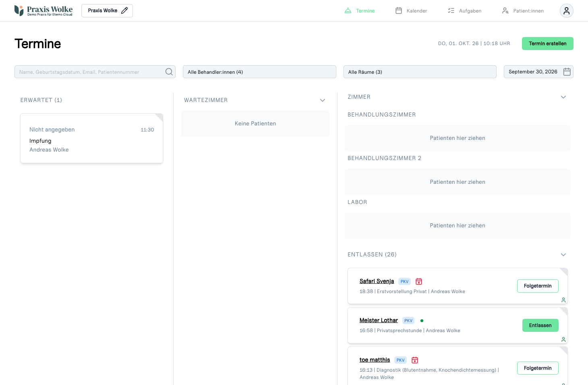This screenshot has width=588, height=385.
Task: Open the Alle Räume (3) dropdown
Action: (420, 72)
